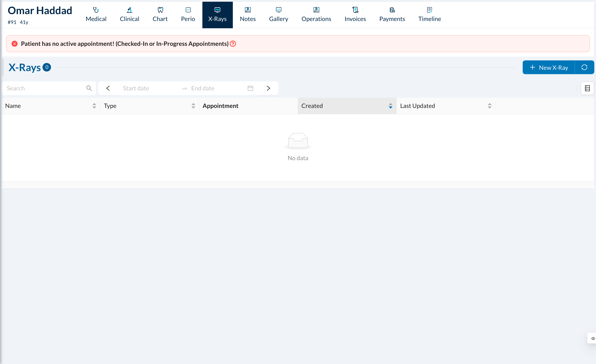Click the search magnifier icon
Screen dimensions: 596x364
[89, 88]
